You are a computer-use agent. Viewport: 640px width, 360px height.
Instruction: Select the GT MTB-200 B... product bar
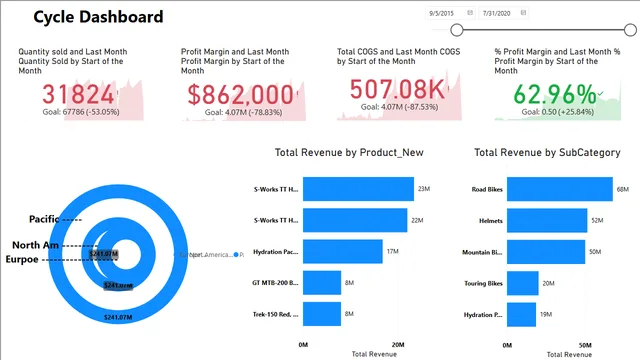click(x=322, y=282)
